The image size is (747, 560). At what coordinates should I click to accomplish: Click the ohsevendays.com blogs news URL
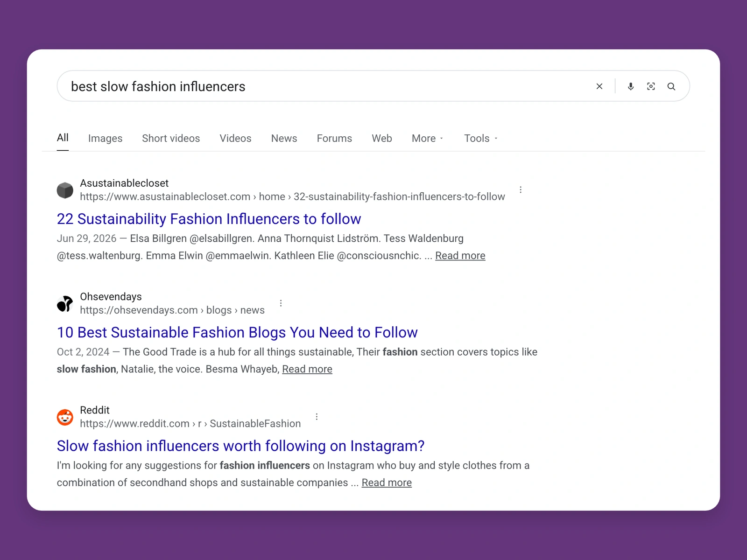click(172, 310)
